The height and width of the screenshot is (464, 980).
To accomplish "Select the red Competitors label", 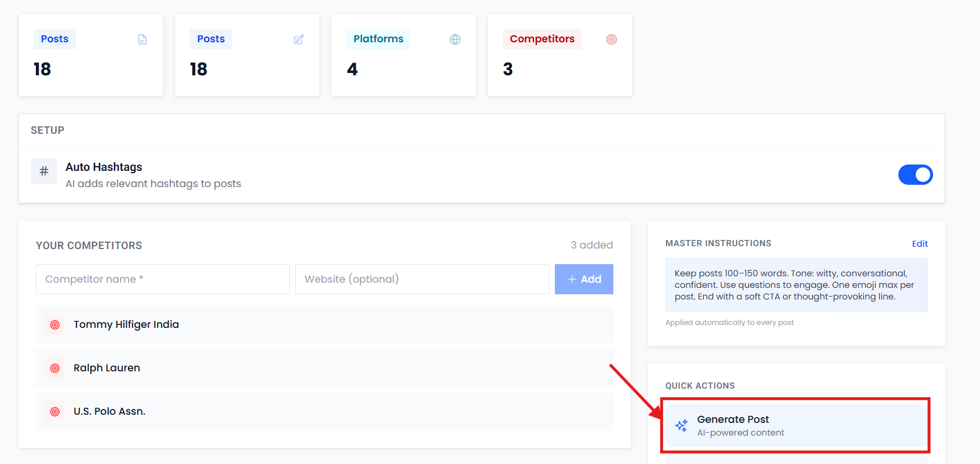I will 542,39.
